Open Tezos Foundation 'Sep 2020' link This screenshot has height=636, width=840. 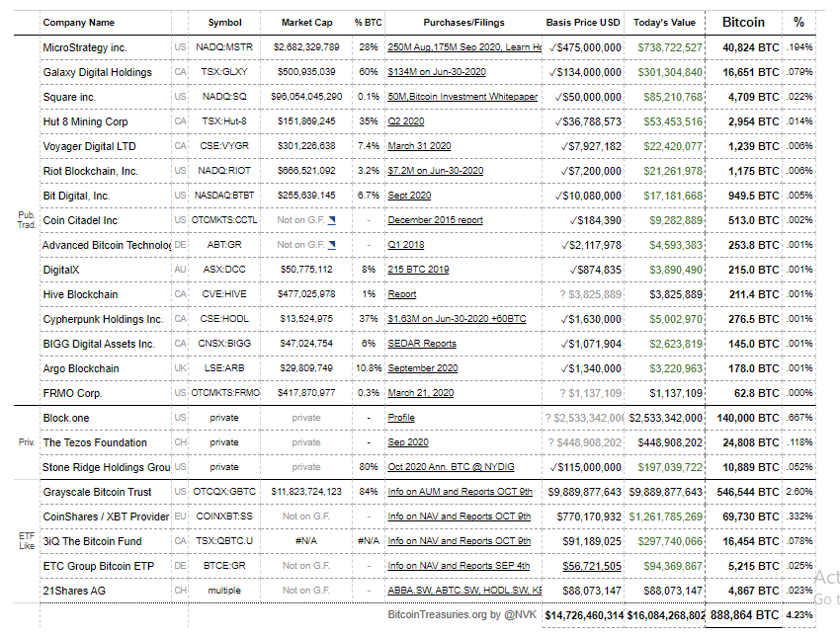click(x=408, y=442)
